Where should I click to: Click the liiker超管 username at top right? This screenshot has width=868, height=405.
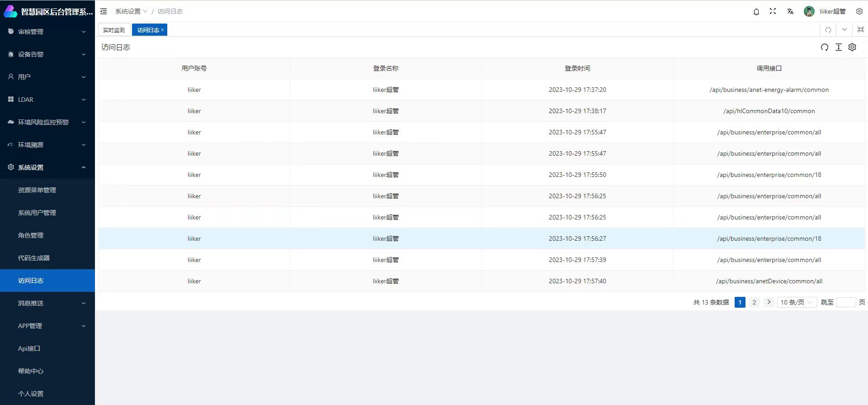833,11
